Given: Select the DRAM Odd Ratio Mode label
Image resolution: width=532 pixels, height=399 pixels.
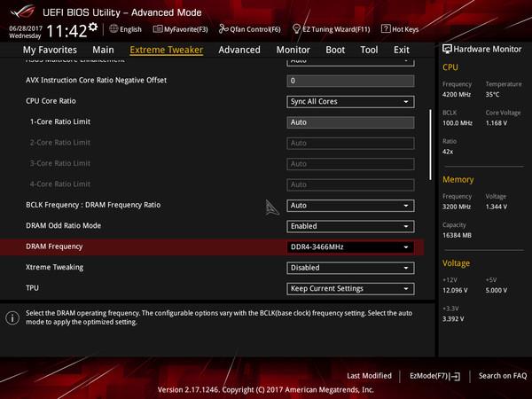Looking at the screenshot, I should coord(64,225).
